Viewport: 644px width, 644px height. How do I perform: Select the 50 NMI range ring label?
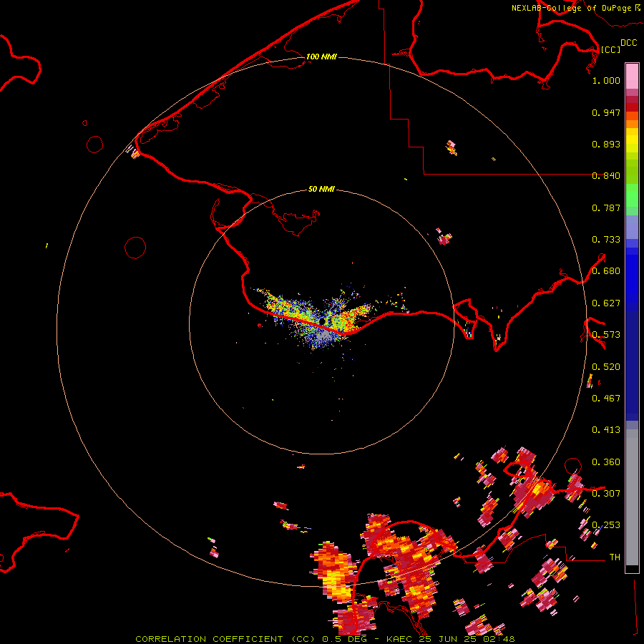coord(321,189)
